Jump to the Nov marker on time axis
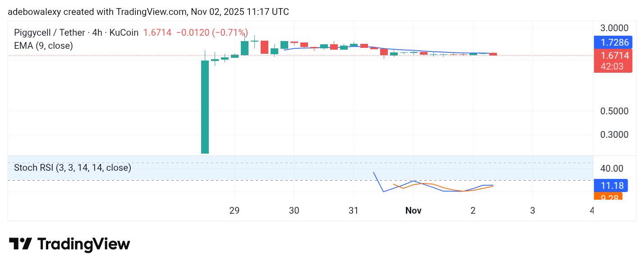644x267 pixels. tap(414, 211)
